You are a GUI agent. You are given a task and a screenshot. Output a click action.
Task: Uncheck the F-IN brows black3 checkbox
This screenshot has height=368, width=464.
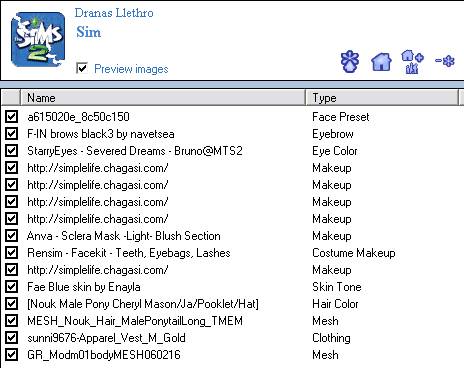[11, 134]
